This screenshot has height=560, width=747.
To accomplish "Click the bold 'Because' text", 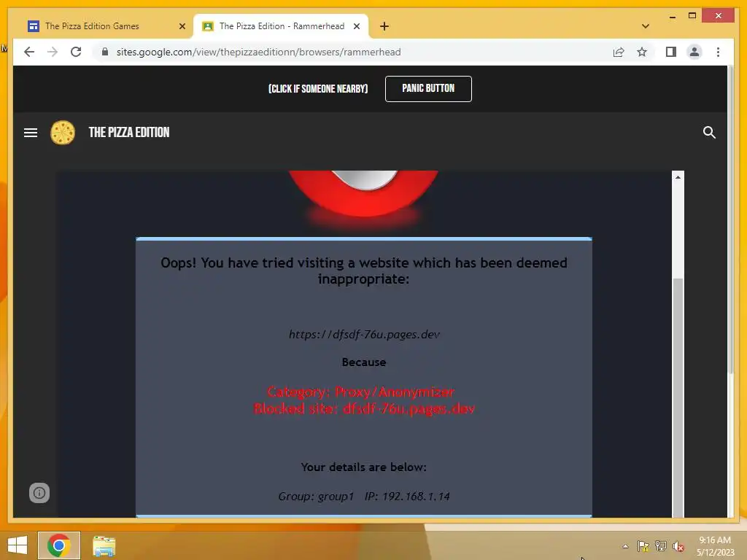I will click(364, 362).
